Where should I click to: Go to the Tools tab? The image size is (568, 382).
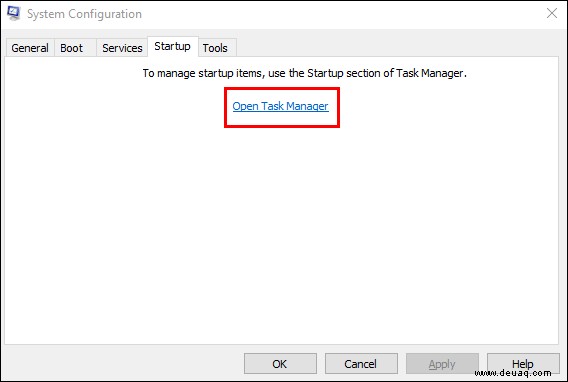click(217, 48)
